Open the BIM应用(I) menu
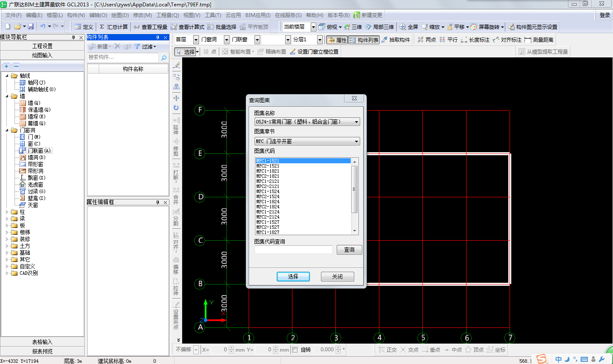This screenshot has width=613, height=364. 258,15
